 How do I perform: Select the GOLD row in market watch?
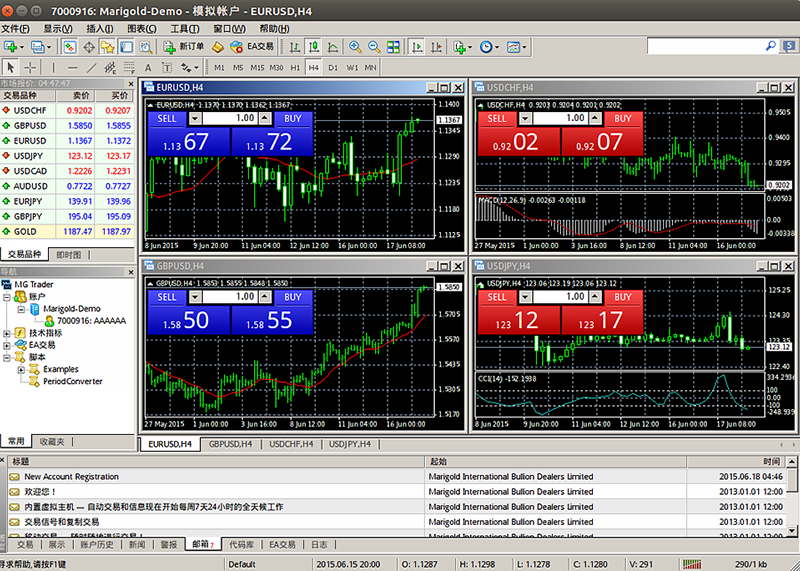click(x=30, y=231)
